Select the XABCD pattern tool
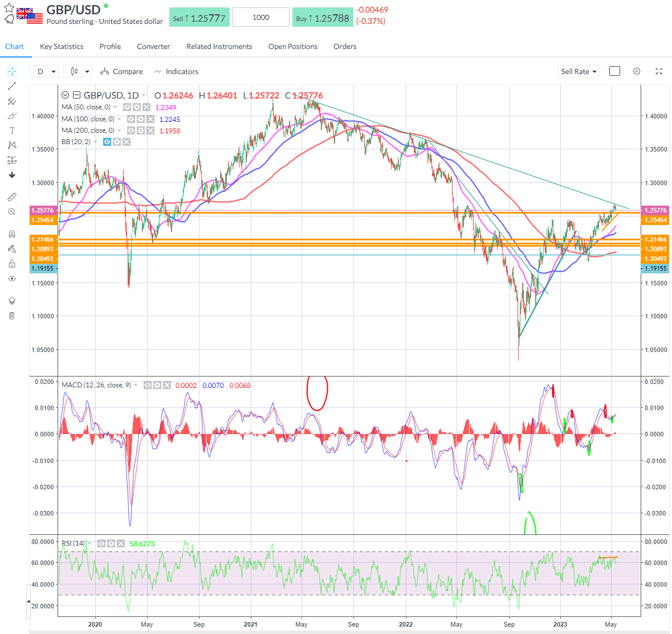Image resolution: width=672 pixels, height=634 pixels. pos(12,145)
